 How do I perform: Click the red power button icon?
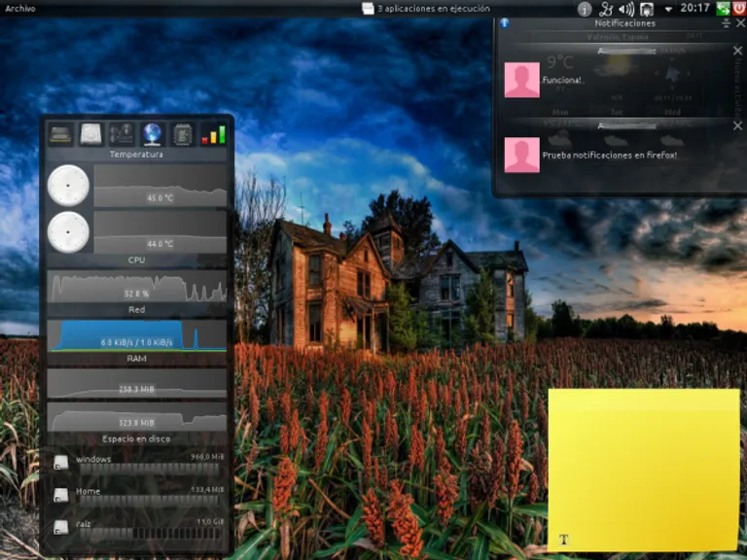coord(739,8)
